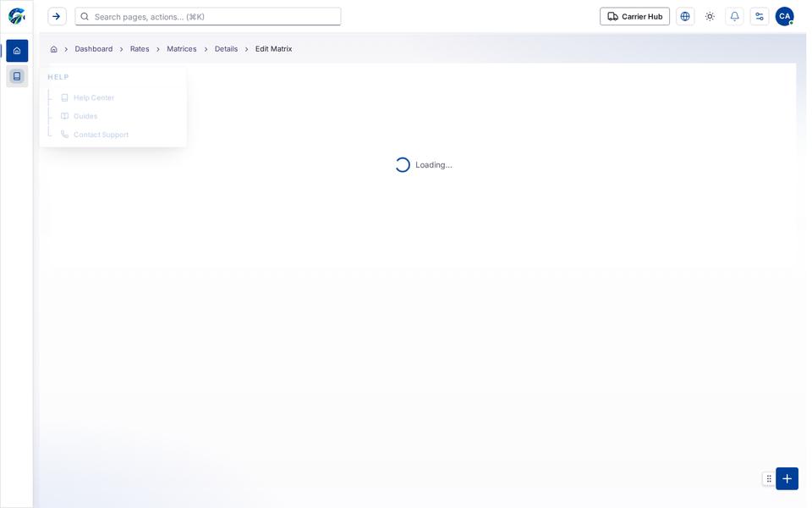The width and height of the screenshot is (812, 508).
Task: Navigate to Rates breadcrumb
Action: click(140, 49)
